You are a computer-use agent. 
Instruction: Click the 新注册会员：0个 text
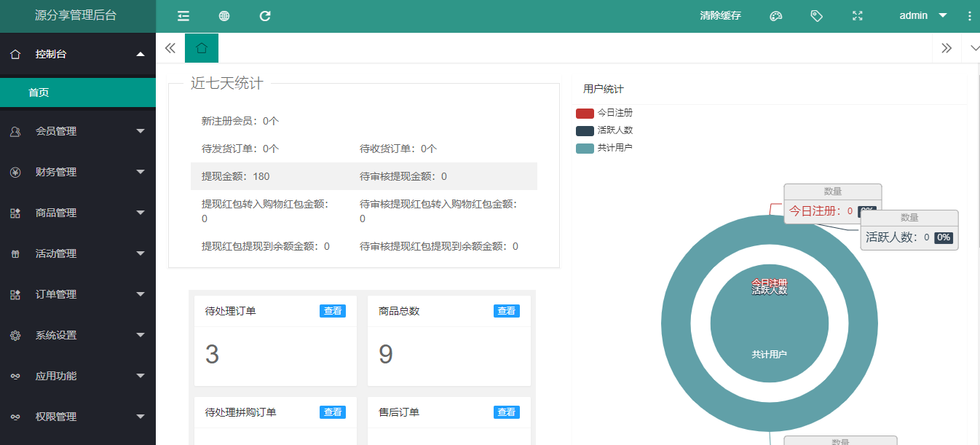pos(240,121)
